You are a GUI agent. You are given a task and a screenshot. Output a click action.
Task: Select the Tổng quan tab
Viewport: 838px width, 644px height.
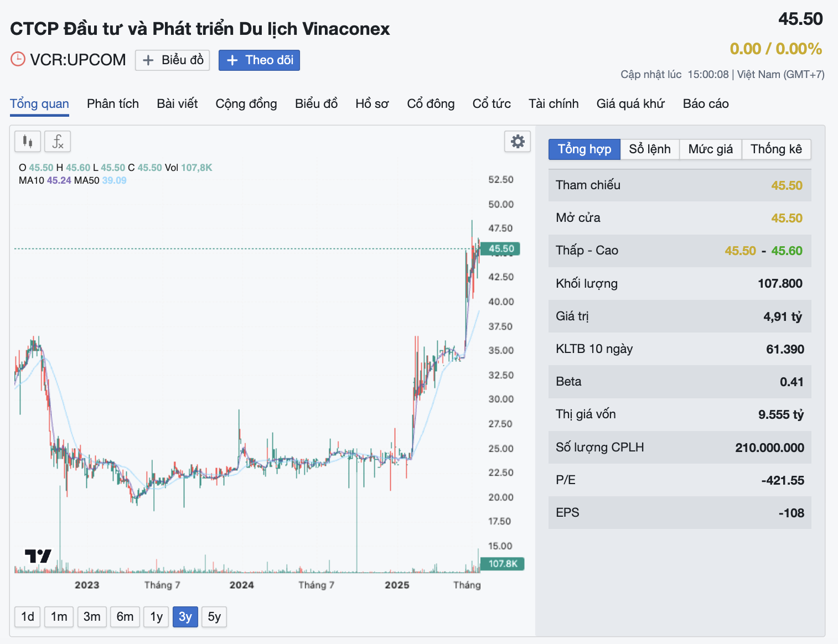click(x=39, y=104)
